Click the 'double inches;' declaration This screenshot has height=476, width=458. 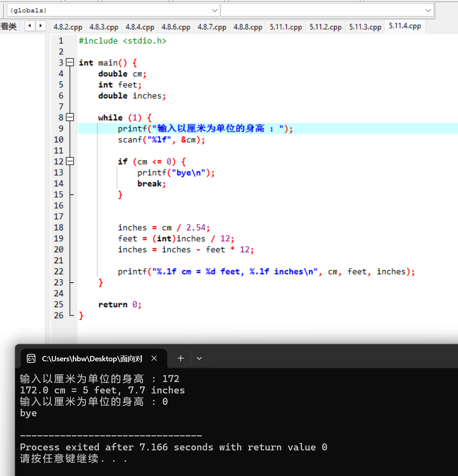point(132,96)
